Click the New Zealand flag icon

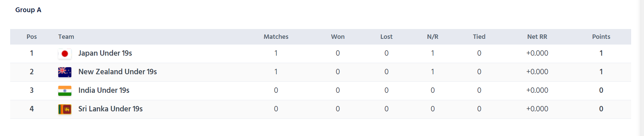tap(65, 72)
